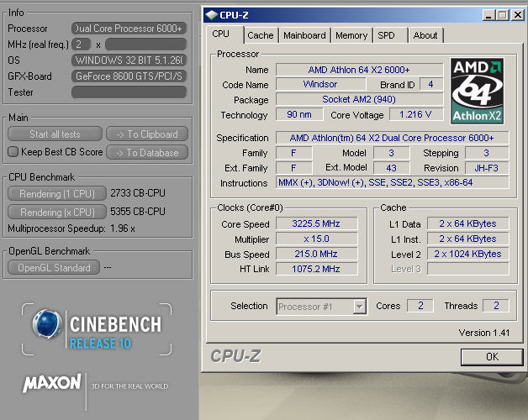Click the L1 Inst. cache value
Image resolution: width=528 pixels, height=420 pixels.
(x=467, y=239)
